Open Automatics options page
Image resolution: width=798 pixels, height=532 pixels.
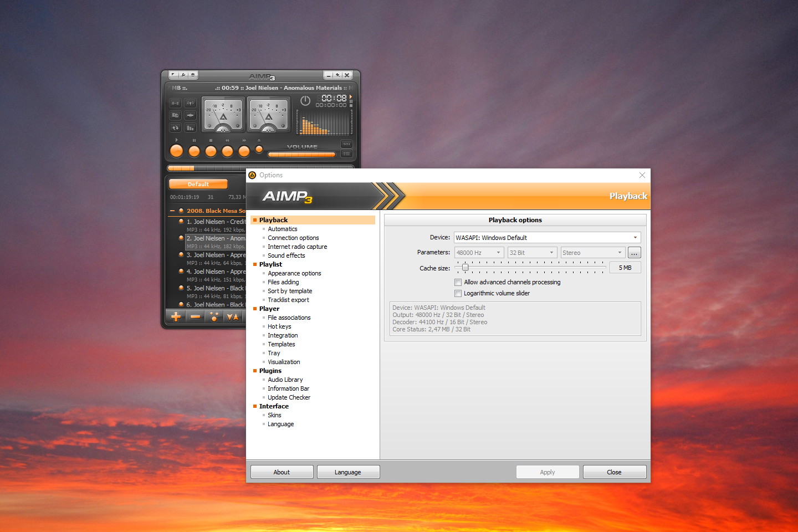point(283,229)
